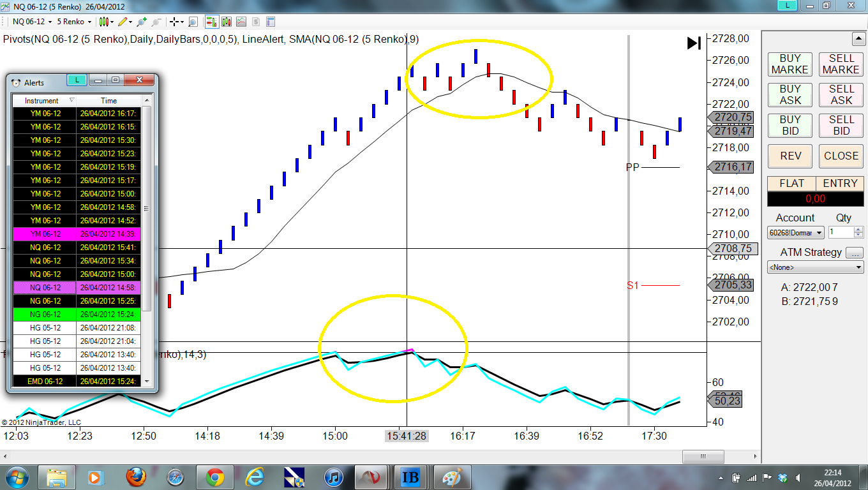The image size is (868, 490).
Task: Select the pencil drawing tools icon
Action: (123, 22)
